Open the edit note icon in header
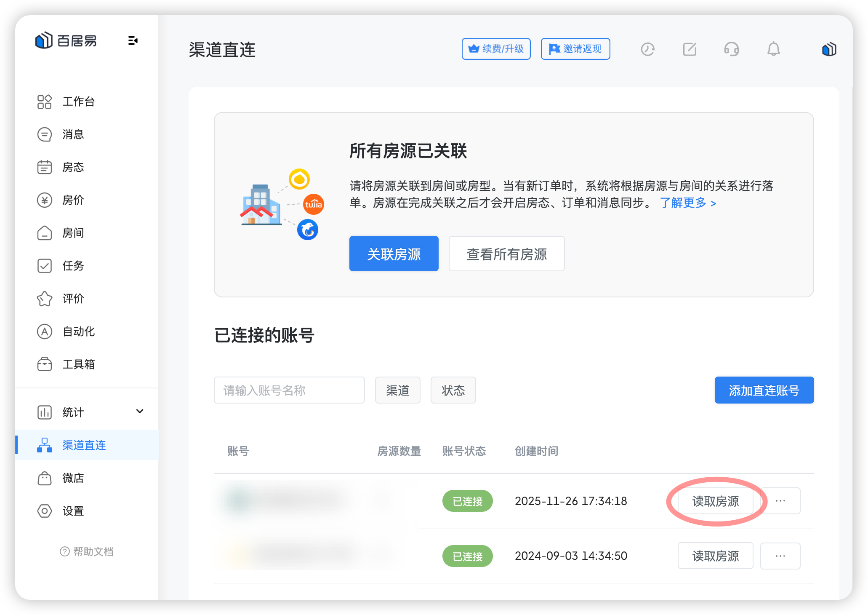The width and height of the screenshot is (868, 615). pyautogui.click(x=689, y=49)
